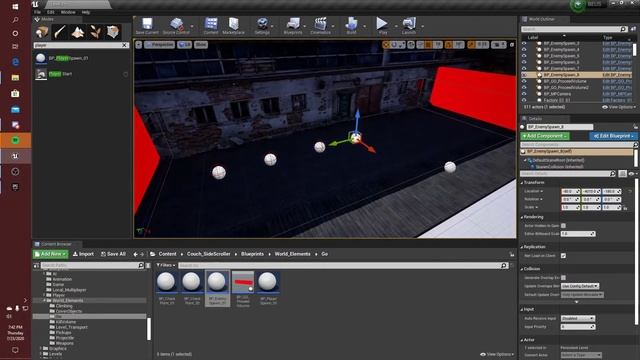Click World Outliner search magnifier icon
Viewport: 640px width, 360px height.
623,29
